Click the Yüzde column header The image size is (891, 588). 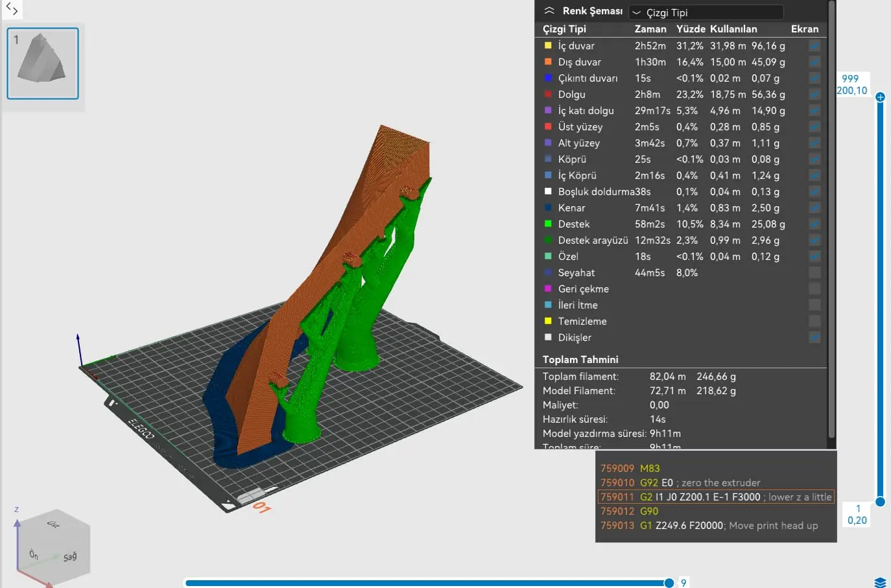click(691, 29)
